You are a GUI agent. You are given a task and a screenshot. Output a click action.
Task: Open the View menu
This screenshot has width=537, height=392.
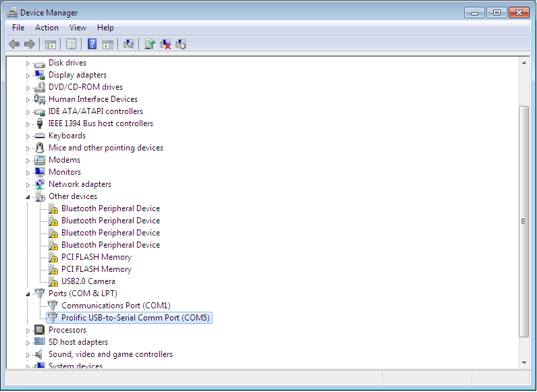tap(78, 28)
